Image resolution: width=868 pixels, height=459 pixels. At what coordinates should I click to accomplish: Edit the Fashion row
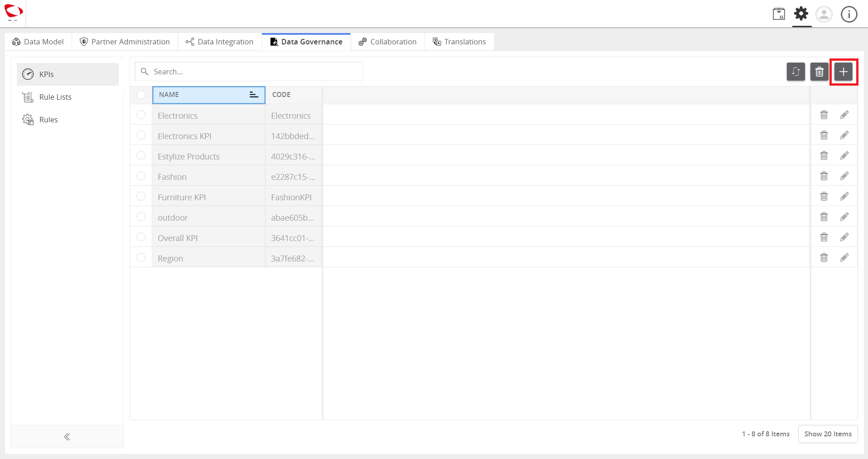(x=844, y=176)
